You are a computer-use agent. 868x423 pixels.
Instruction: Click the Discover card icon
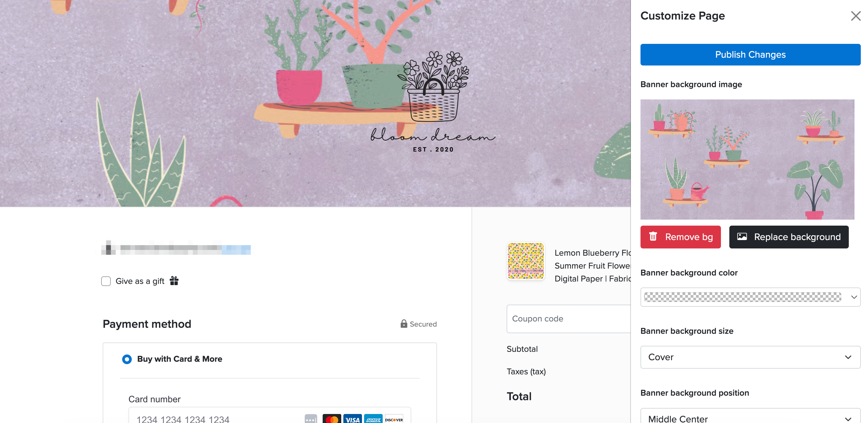[x=394, y=419]
